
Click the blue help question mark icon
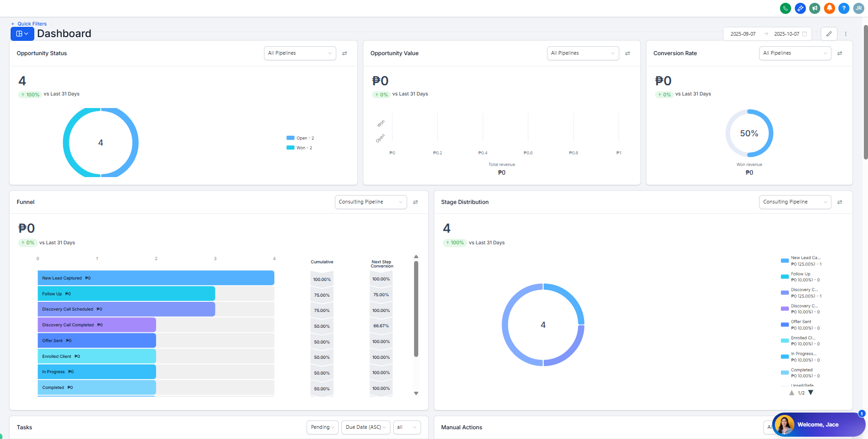(x=844, y=8)
